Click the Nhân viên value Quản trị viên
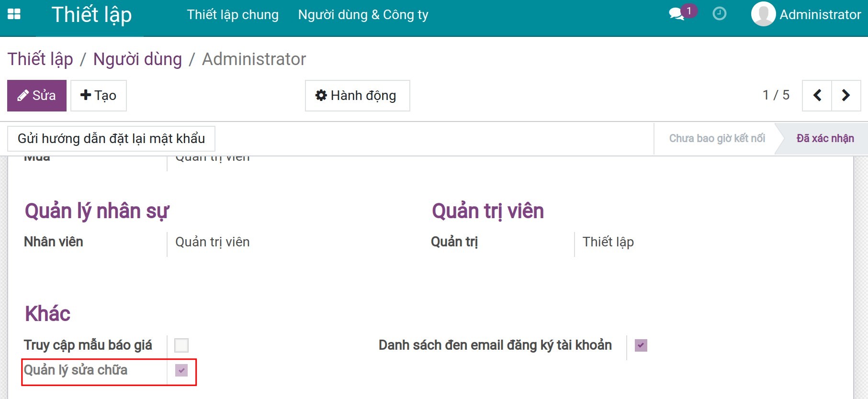Viewport: 868px width, 399px height. click(213, 242)
